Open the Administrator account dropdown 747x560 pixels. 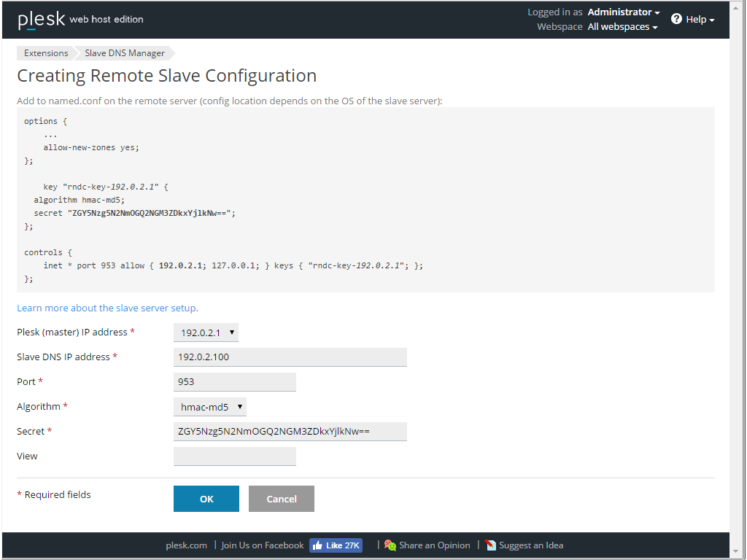(622, 12)
